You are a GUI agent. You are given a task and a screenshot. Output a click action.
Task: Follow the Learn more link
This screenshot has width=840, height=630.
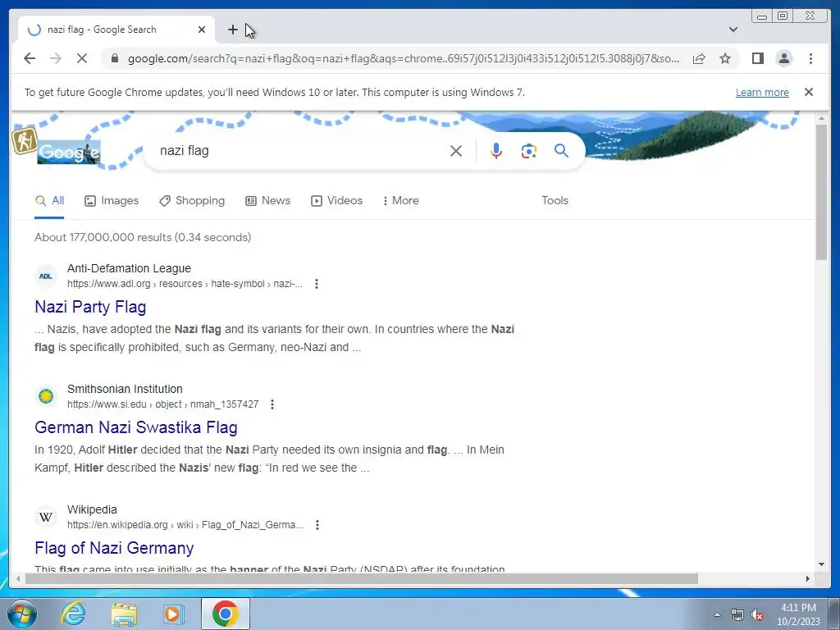tap(762, 92)
